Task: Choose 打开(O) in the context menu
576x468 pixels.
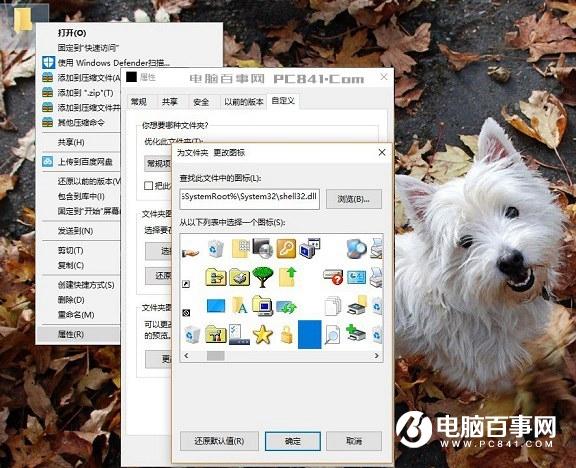Action: tap(72, 33)
